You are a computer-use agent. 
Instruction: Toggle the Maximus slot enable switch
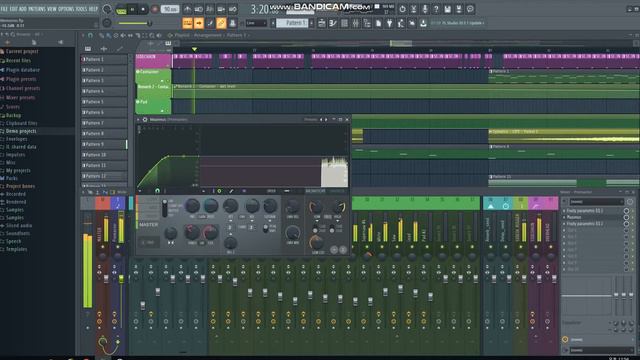coord(626,217)
